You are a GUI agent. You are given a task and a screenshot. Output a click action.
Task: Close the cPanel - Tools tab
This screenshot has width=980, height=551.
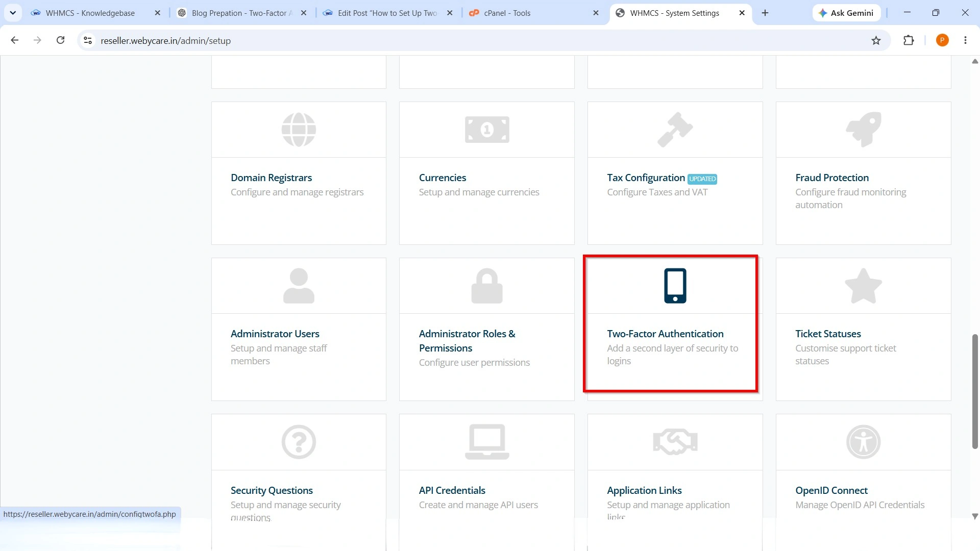point(596,13)
